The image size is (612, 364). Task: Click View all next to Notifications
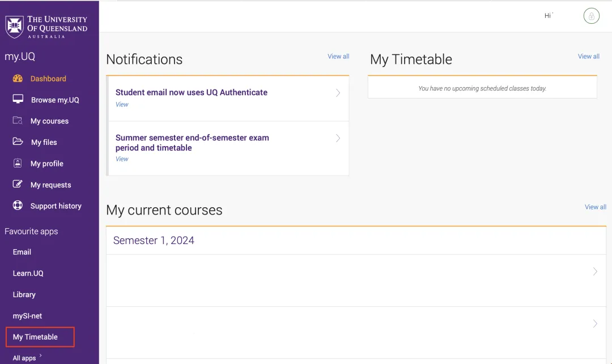tap(338, 57)
